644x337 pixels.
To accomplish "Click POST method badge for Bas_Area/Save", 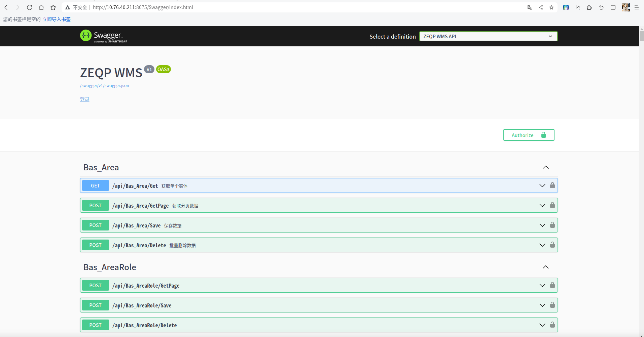I will tap(95, 225).
